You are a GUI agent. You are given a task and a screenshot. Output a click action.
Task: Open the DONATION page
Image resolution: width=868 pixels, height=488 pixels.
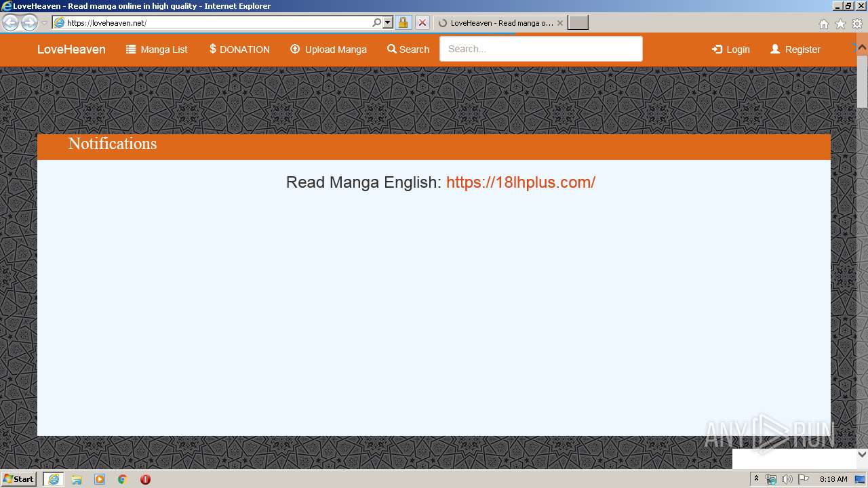(x=239, y=49)
